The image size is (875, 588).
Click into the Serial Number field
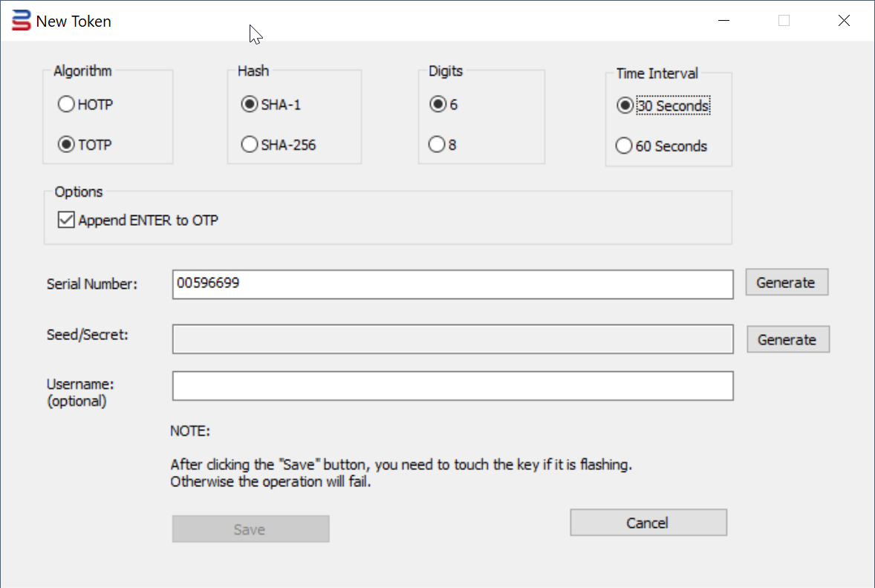[452, 284]
